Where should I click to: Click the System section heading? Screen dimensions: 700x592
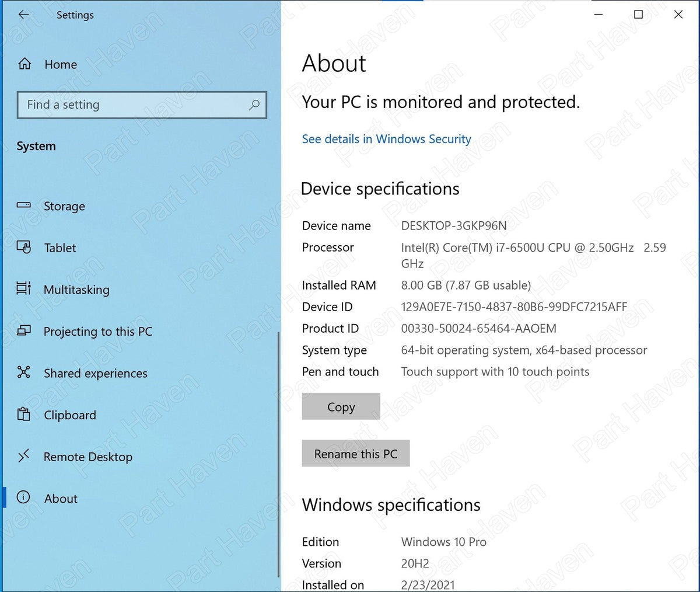(x=36, y=146)
